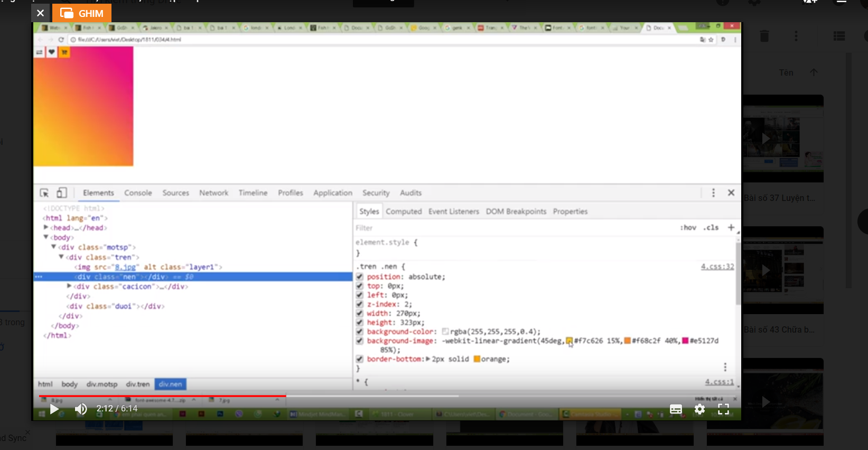Open the #f7c626 gradient color swatch
This screenshot has width=868, height=450.
570,341
